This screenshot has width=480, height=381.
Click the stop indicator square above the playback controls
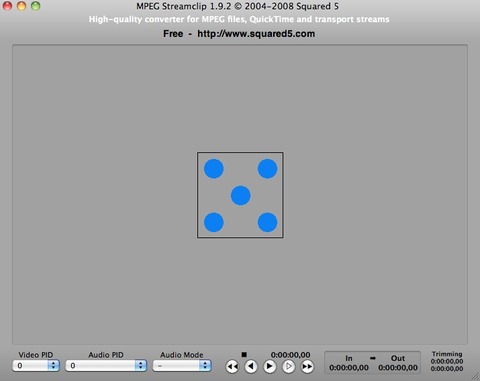[x=244, y=354]
